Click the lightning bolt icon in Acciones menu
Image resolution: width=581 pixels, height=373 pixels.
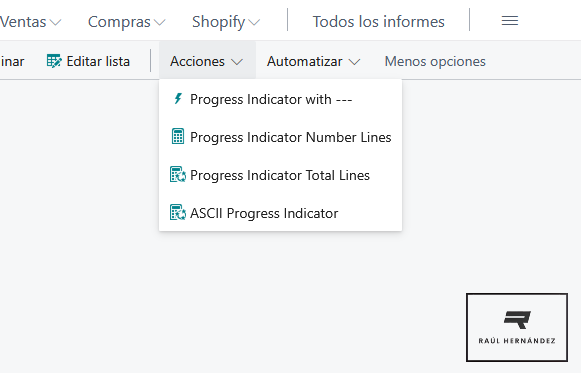178,99
